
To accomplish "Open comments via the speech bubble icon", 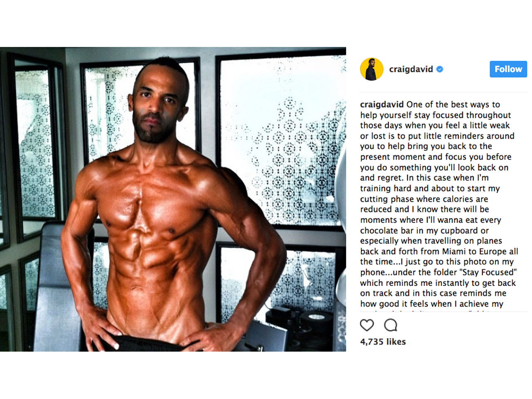I will [x=391, y=325].
